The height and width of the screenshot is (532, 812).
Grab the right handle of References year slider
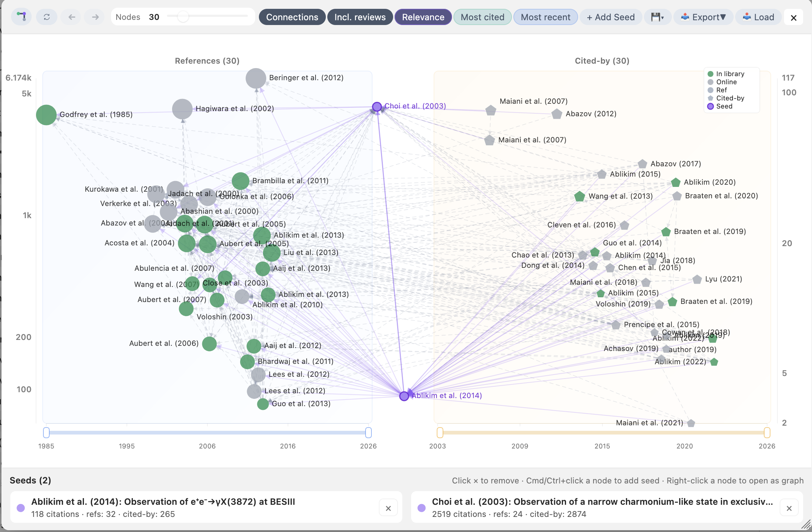coord(368,432)
